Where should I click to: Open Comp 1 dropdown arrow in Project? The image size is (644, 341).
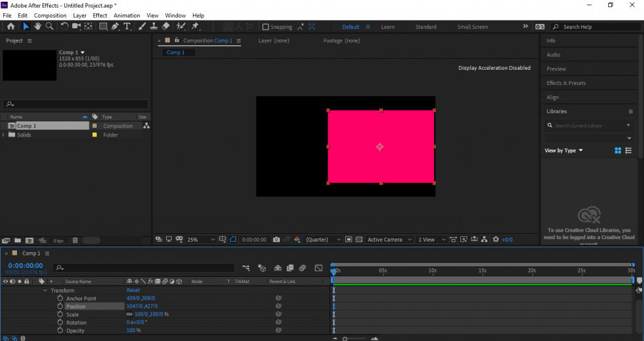coord(82,53)
